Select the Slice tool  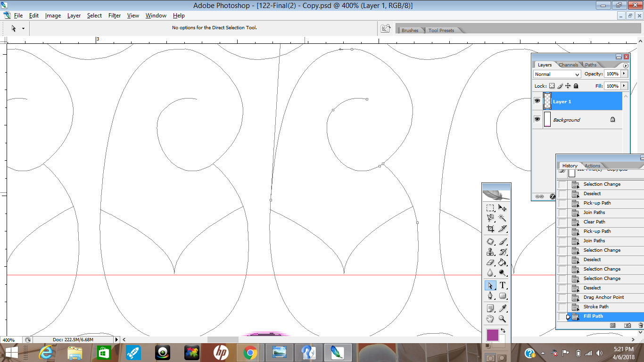pyautogui.click(x=503, y=229)
